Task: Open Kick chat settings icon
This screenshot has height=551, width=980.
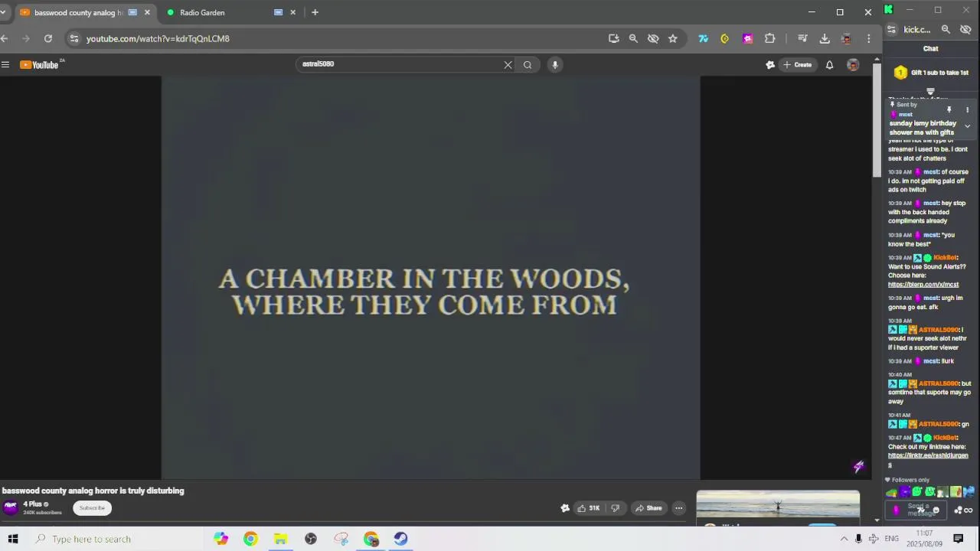Action: 959,510
